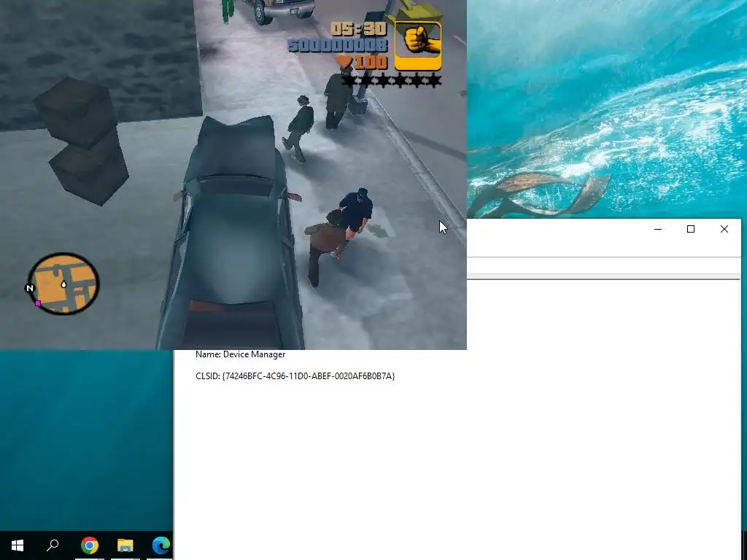Click the game clock reading 05:30
This screenshot has height=560, width=747.
tap(359, 29)
